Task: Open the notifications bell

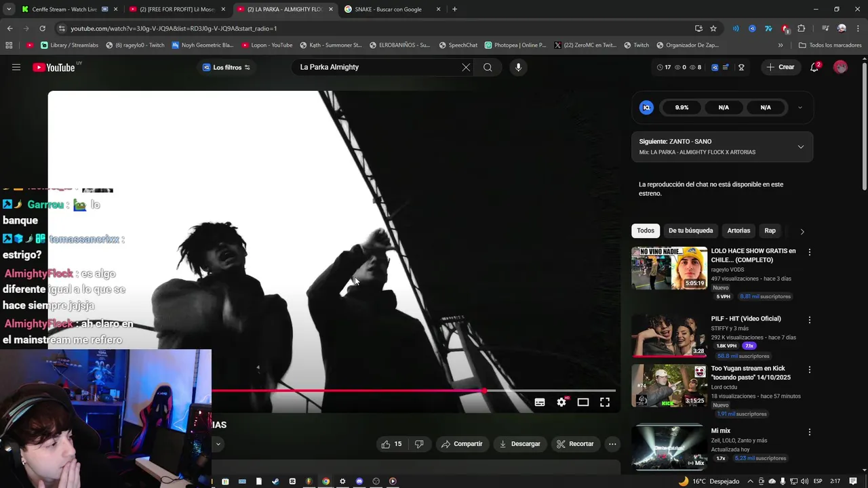Action: click(x=814, y=67)
